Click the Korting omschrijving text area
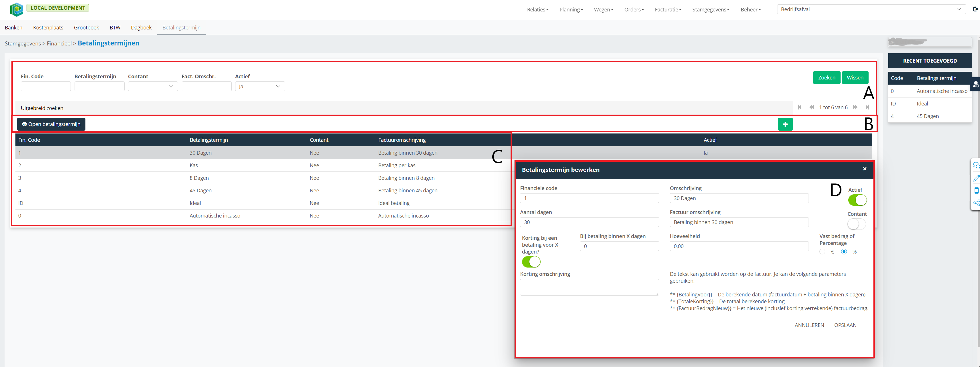This screenshot has width=980, height=367. [589, 287]
